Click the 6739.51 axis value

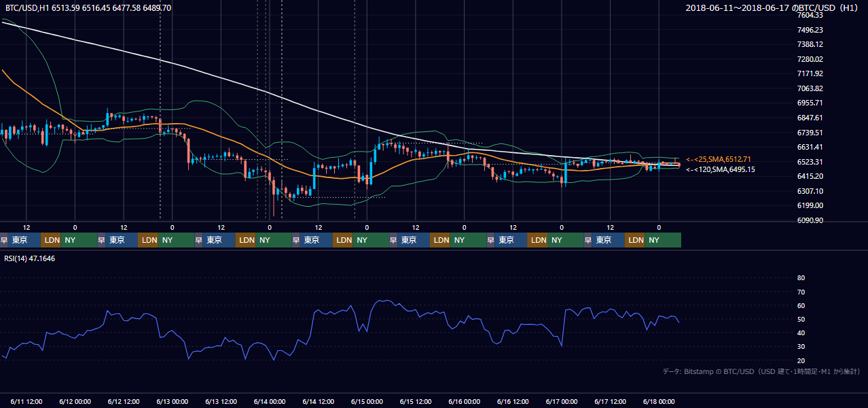(810, 133)
